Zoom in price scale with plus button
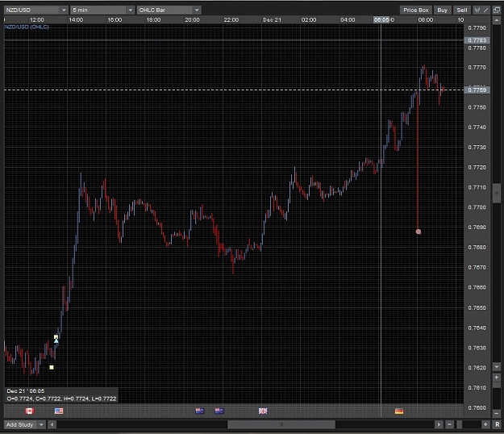The width and height of the screenshot is (504, 434). [x=497, y=378]
